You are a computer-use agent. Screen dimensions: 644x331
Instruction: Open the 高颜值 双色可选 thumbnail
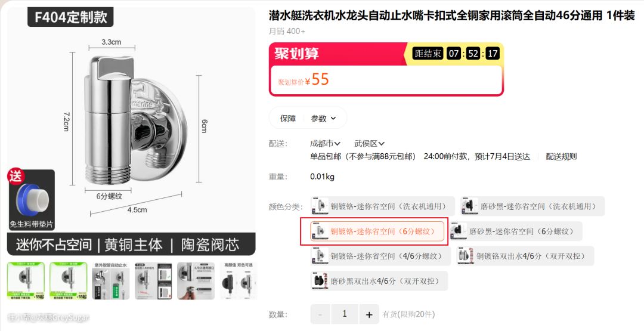point(239,281)
